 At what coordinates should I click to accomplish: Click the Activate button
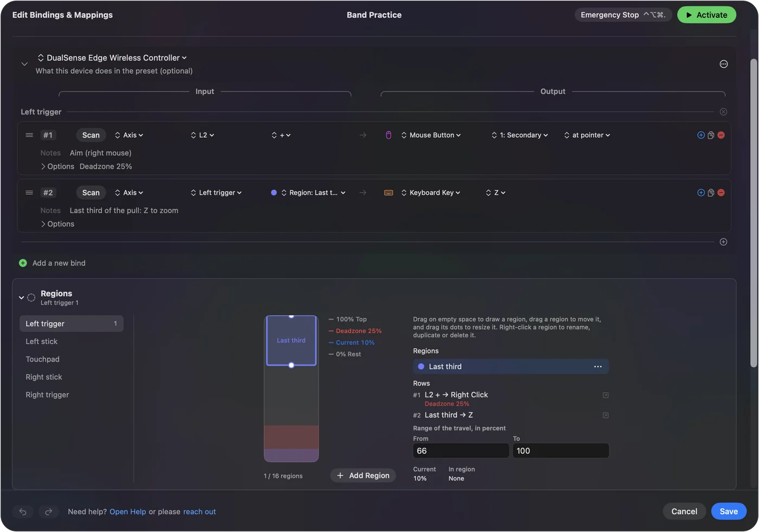(706, 15)
